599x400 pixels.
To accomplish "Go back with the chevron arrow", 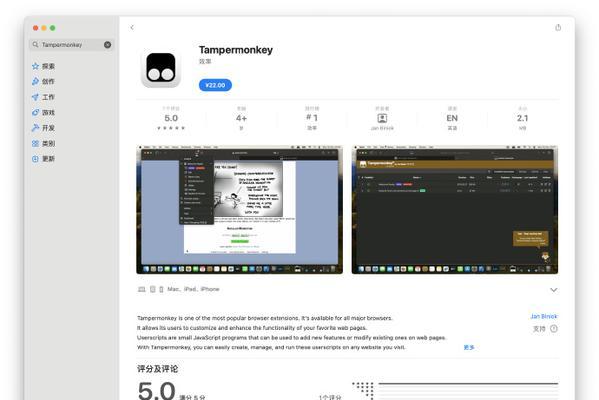I will click(132, 28).
